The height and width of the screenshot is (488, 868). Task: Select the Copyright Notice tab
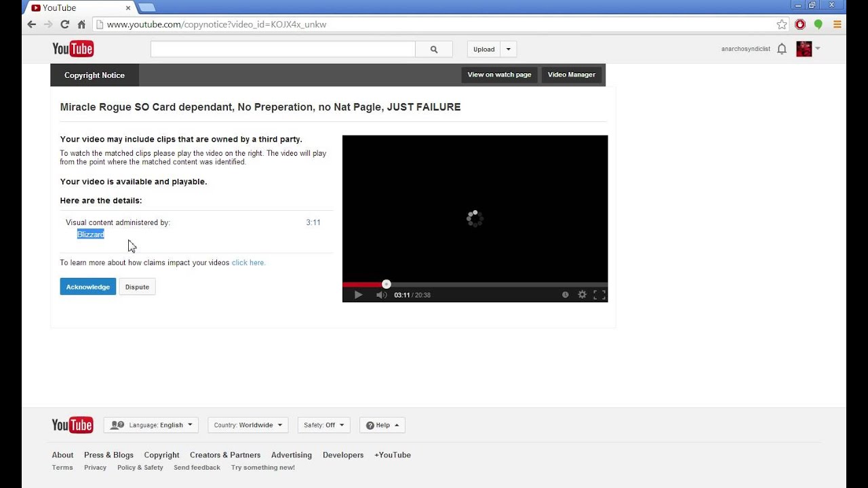pyautogui.click(x=94, y=75)
